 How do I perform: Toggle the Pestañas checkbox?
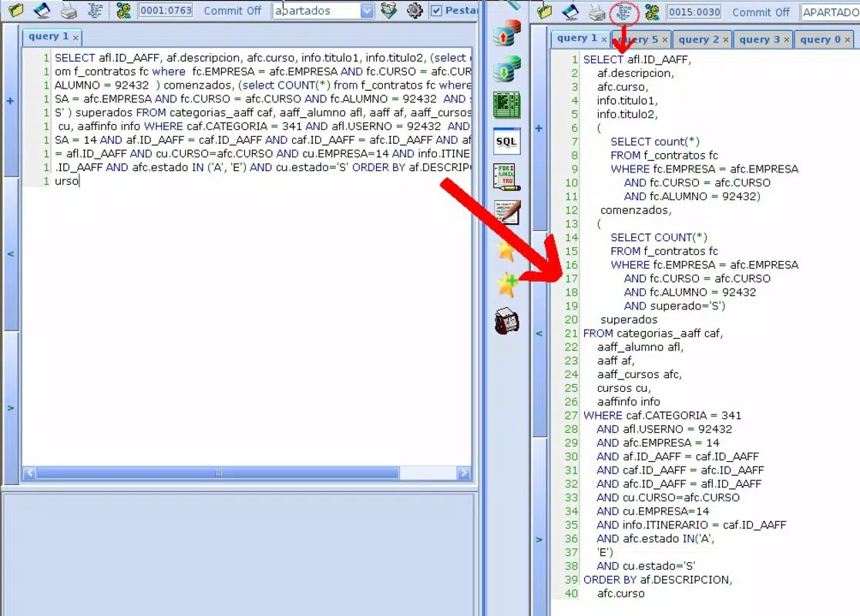click(436, 11)
